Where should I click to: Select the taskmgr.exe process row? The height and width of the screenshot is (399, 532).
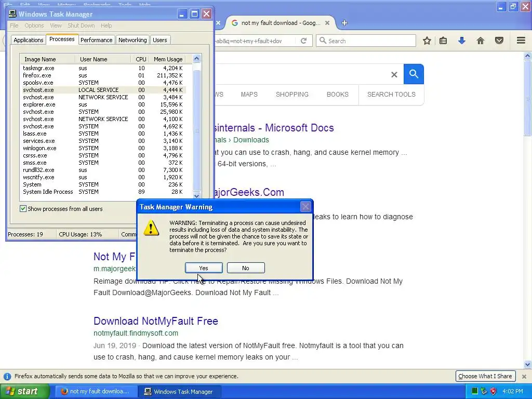pyautogui.click(x=103, y=68)
